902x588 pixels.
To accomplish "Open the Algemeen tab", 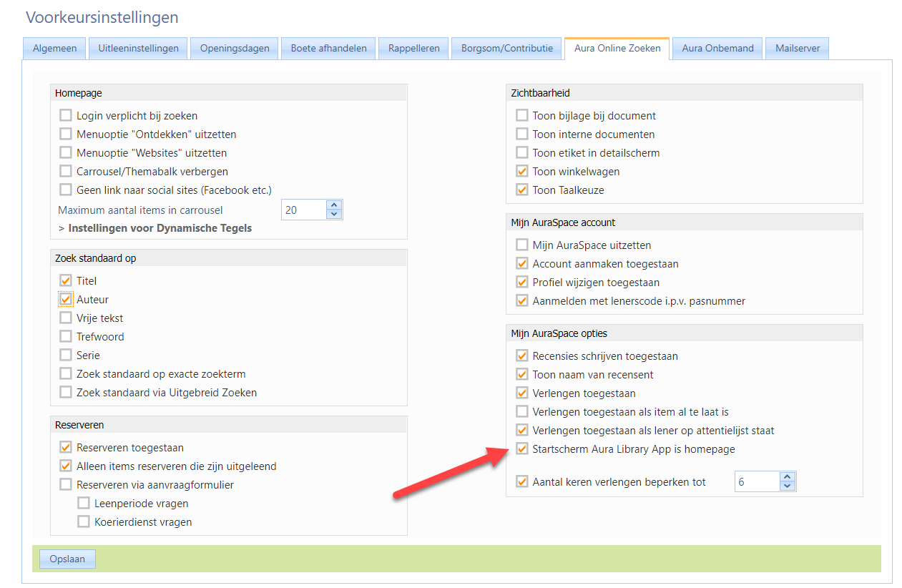I will [54, 49].
